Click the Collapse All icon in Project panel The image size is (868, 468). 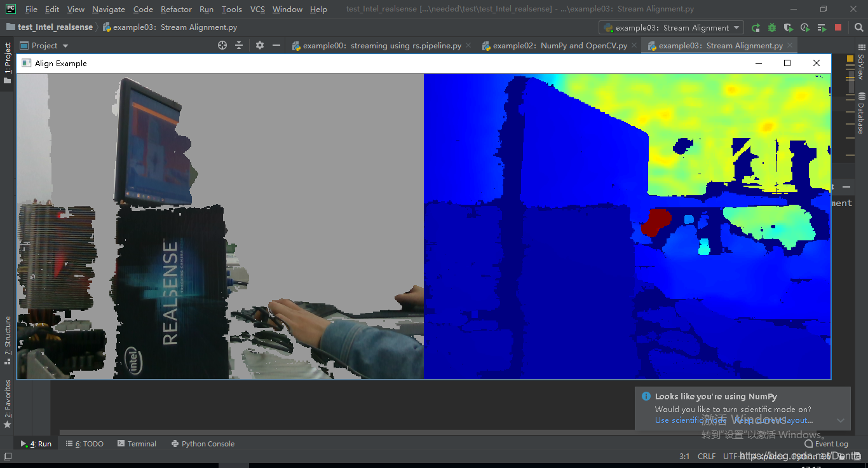[x=239, y=45]
